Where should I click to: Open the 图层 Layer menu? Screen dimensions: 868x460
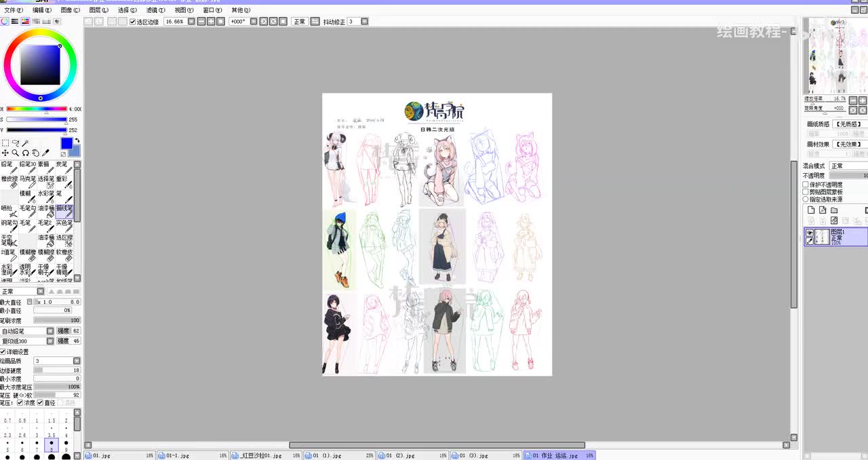click(x=98, y=10)
